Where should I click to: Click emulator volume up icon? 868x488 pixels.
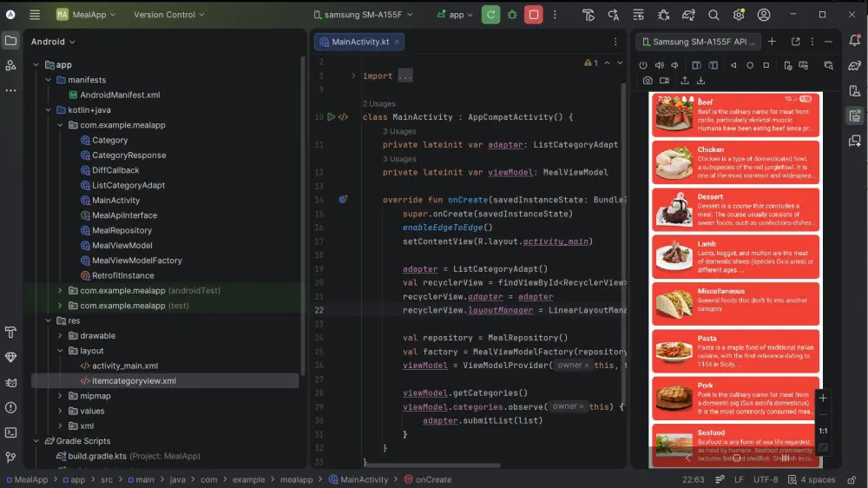pos(660,65)
